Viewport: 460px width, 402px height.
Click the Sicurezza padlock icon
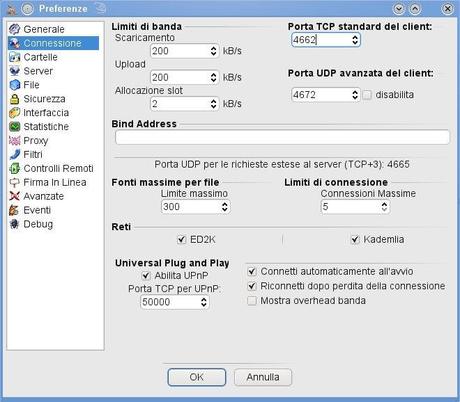15,99
